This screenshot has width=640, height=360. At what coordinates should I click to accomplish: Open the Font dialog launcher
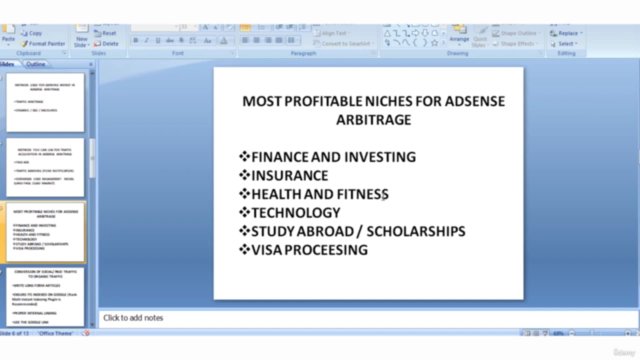pyautogui.click(x=232, y=53)
